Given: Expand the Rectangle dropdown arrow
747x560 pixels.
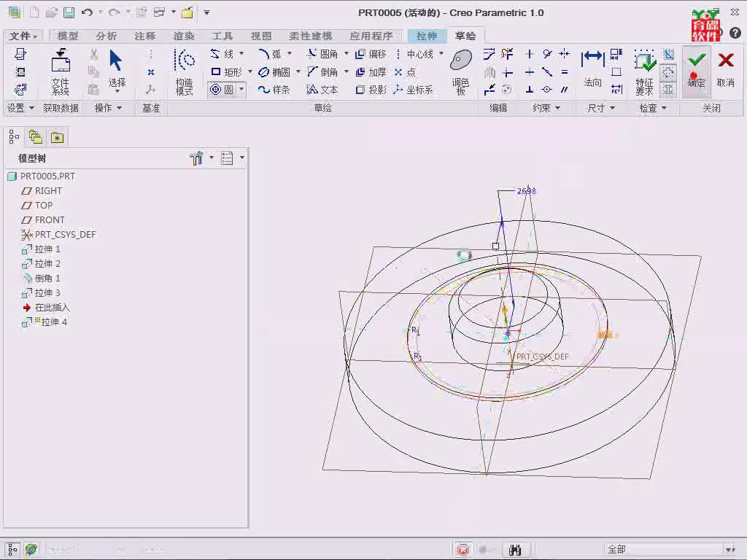Looking at the screenshot, I should pyautogui.click(x=249, y=71).
